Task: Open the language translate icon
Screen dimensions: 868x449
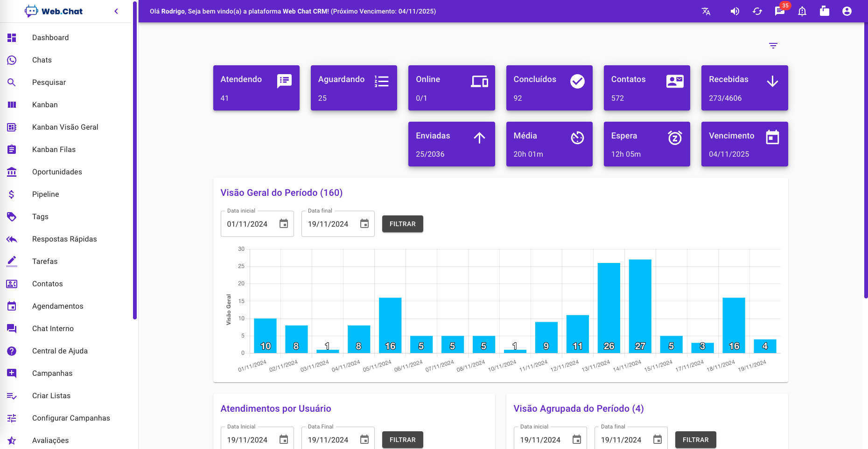Action: pyautogui.click(x=706, y=11)
